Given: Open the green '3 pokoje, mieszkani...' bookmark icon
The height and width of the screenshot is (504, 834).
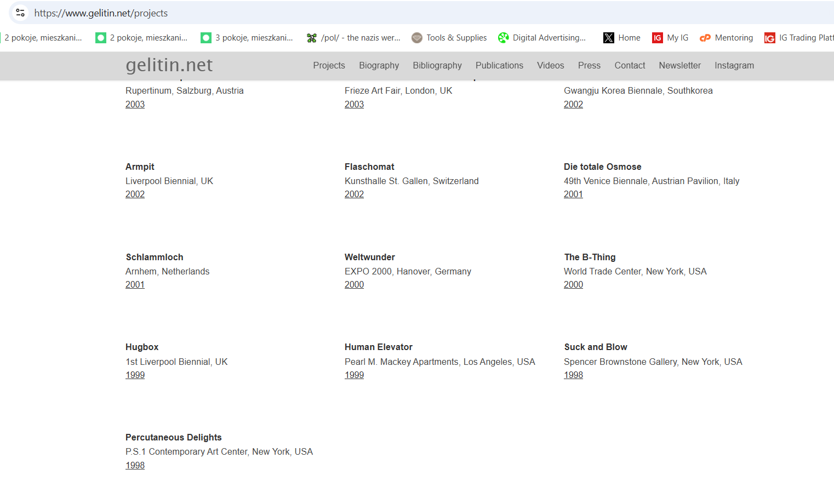Looking at the screenshot, I should (x=206, y=38).
